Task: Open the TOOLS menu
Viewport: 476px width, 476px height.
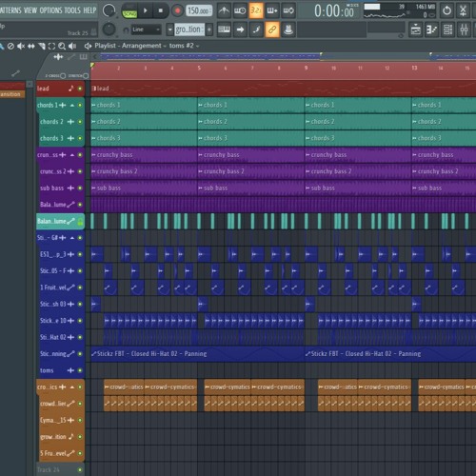Action: click(x=72, y=10)
